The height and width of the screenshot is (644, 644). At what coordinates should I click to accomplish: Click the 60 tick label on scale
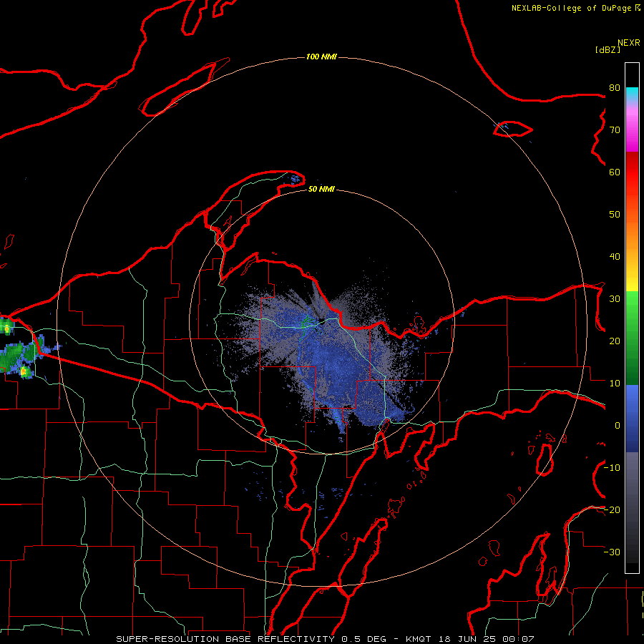(615, 172)
